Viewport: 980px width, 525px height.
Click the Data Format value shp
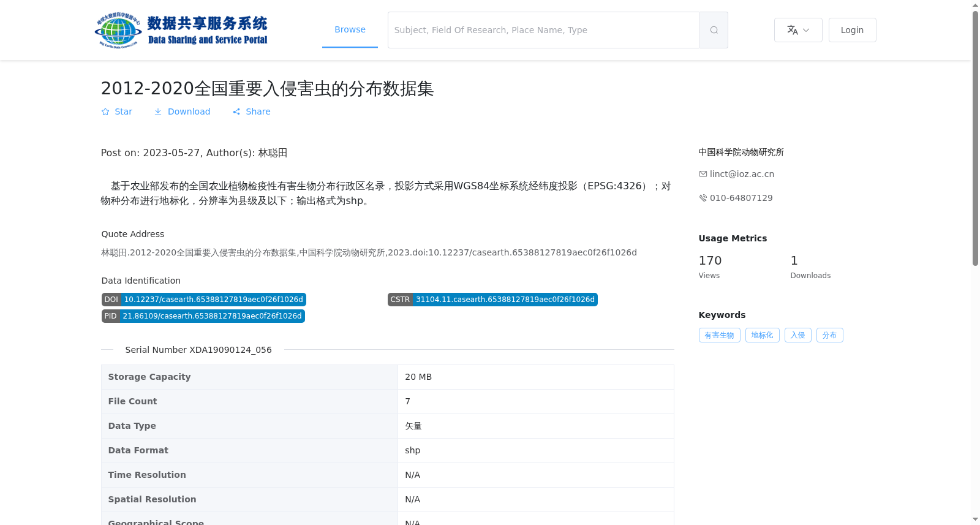pos(412,450)
